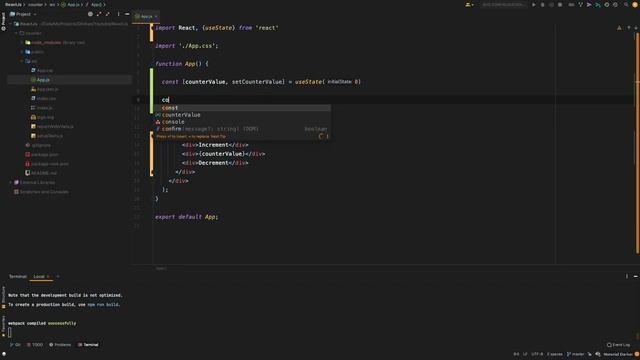Select reportWebVitals.js in project tree
This screenshot has width=640, height=360.
pyautogui.click(x=53, y=127)
